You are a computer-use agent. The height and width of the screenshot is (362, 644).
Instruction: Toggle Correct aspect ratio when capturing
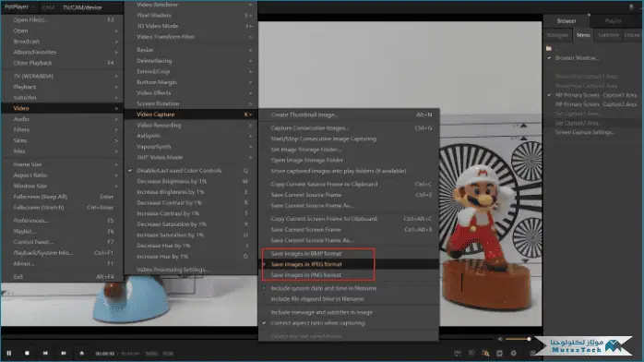click(349, 323)
